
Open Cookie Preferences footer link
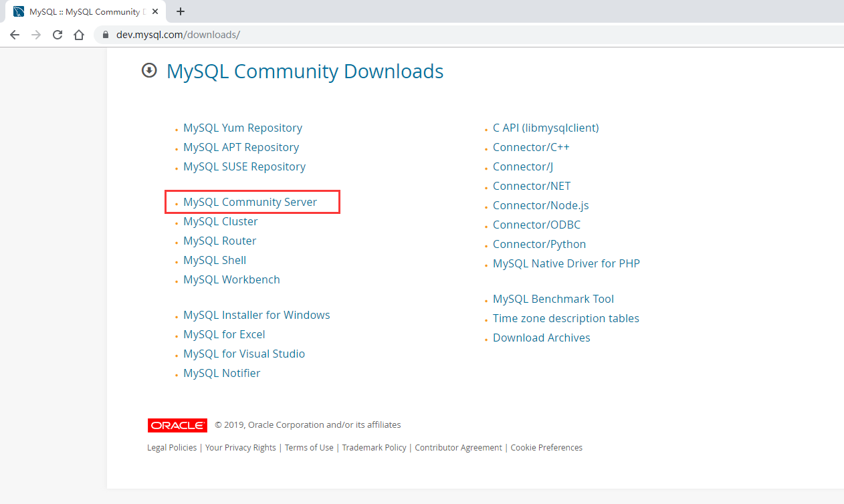click(546, 448)
